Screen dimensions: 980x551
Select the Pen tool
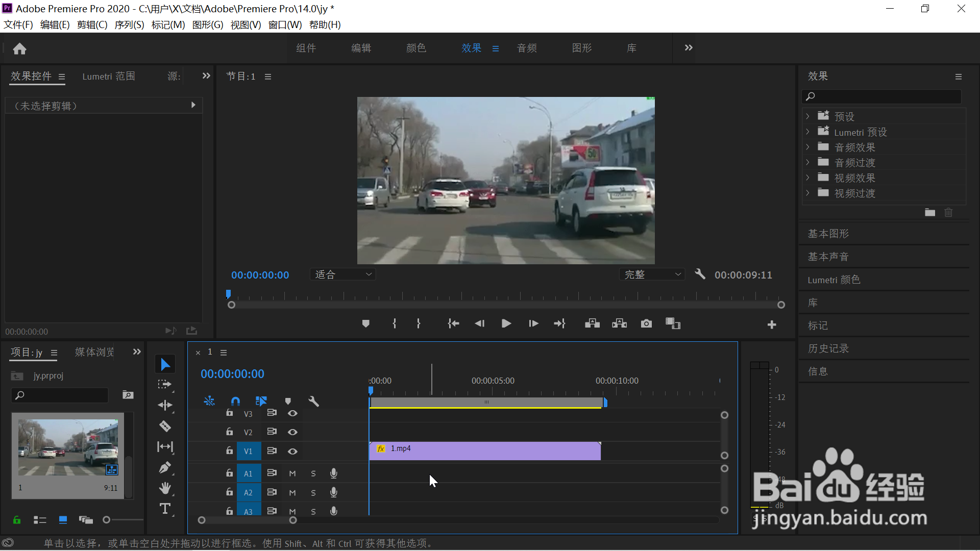(165, 467)
